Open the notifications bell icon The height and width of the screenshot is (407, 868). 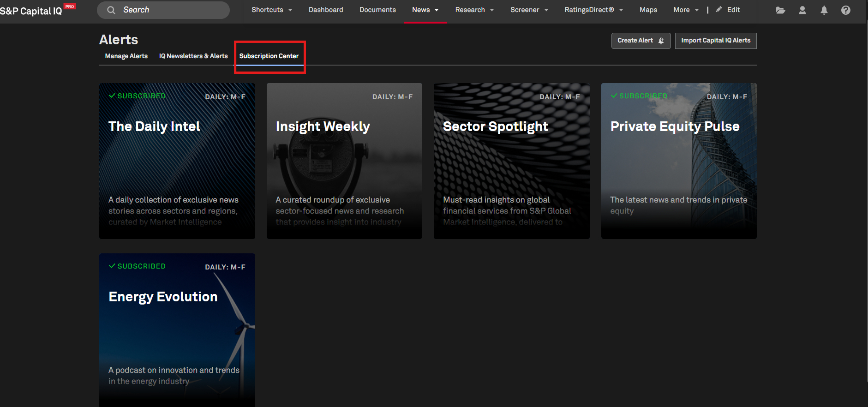pyautogui.click(x=824, y=10)
